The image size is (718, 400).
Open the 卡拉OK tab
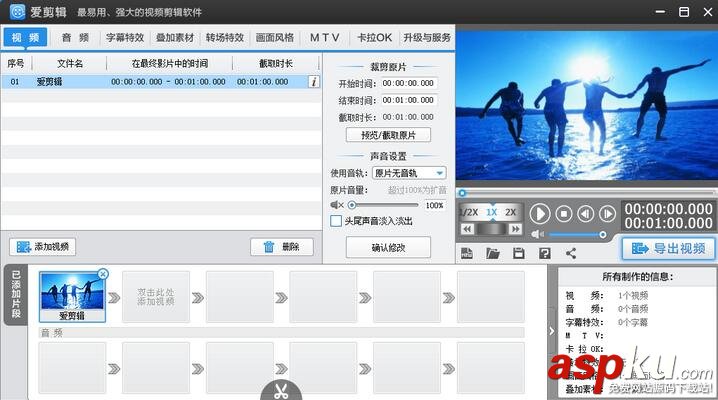[375, 38]
